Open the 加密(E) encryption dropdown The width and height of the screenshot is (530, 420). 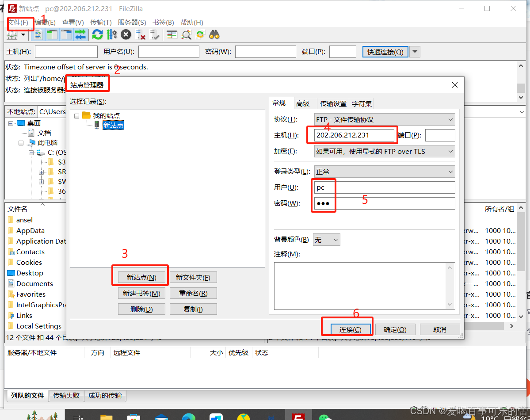click(x=384, y=151)
